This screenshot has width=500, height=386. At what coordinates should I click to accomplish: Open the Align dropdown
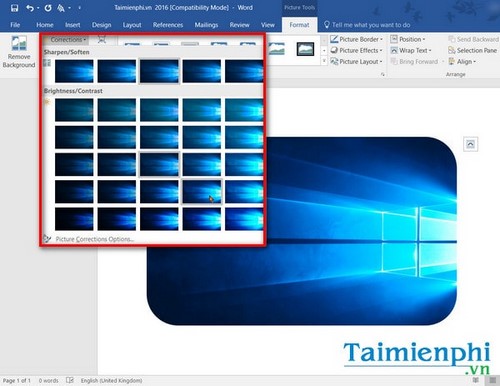pyautogui.click(x=462, y=62)
